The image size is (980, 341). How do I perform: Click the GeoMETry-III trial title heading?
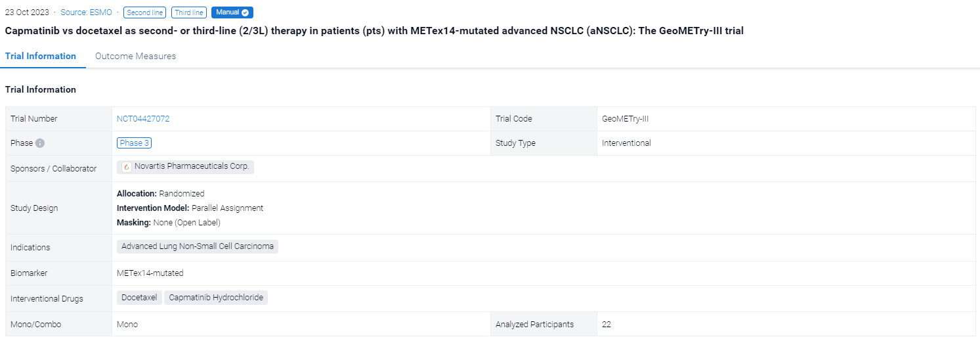[x=374, y=31]
